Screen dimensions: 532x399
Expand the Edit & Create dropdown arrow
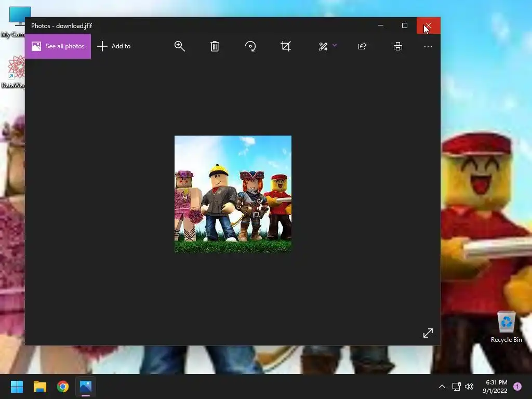335,45
